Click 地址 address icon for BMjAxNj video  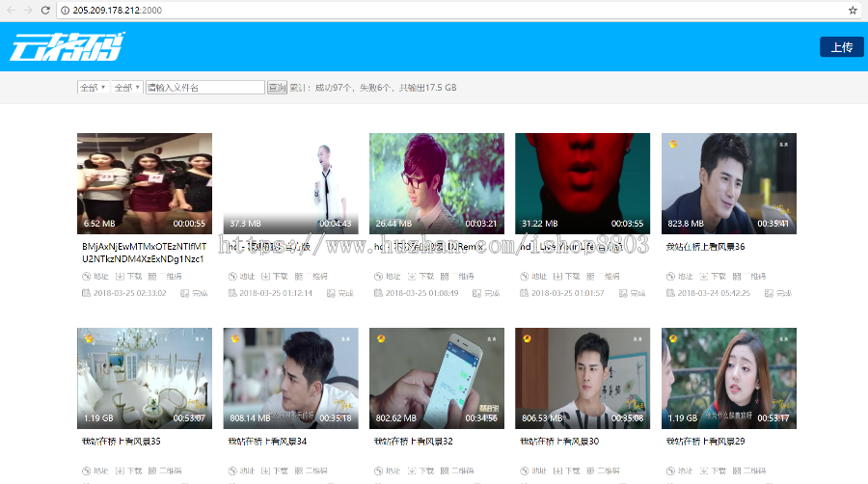(x=95, y=276)
